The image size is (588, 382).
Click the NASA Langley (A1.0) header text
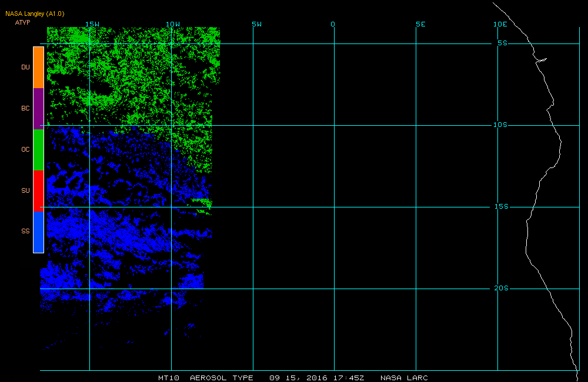(35, 14)
